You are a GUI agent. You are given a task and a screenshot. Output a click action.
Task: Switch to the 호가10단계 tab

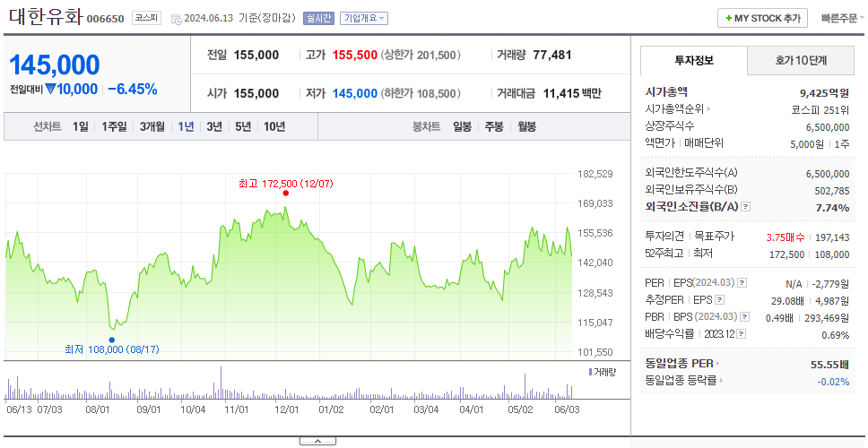pyautogui.click(x=801, y=61)
